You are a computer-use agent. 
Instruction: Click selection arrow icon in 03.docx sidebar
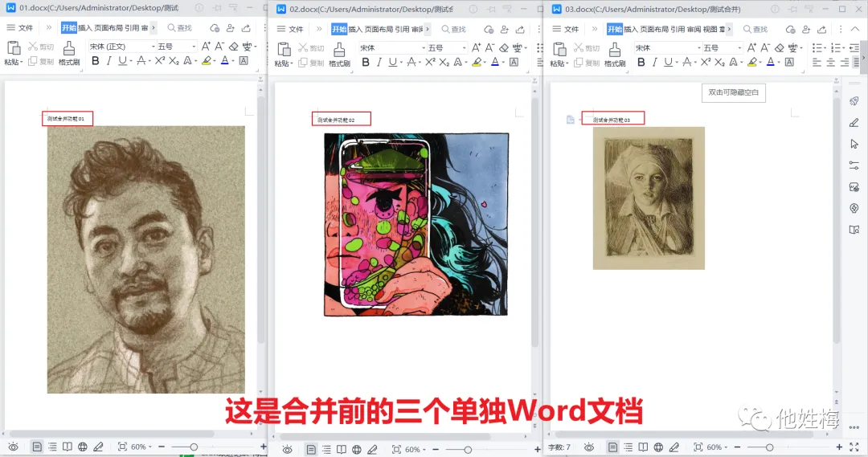point(854,144)
